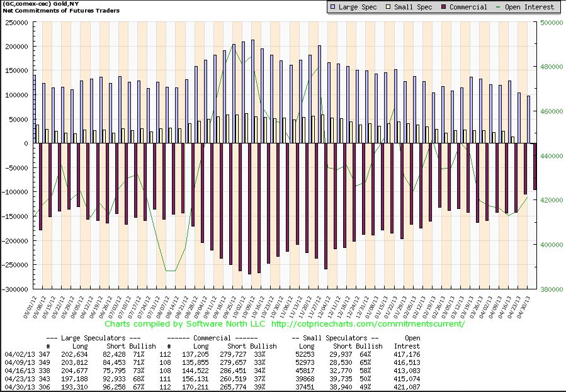Click the '--- Large Speculators ---' table header
Viewport: 566px width, 392px height.
point(93,339)
